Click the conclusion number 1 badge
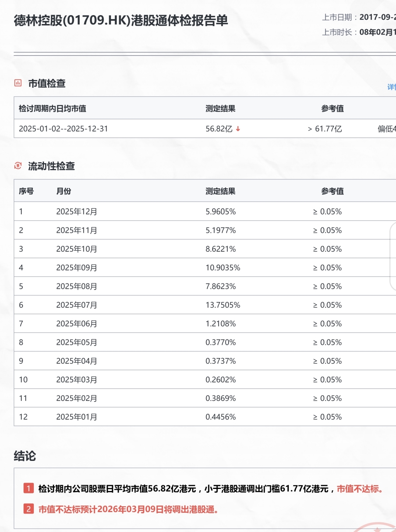396x532 pixels. [29, 489]
